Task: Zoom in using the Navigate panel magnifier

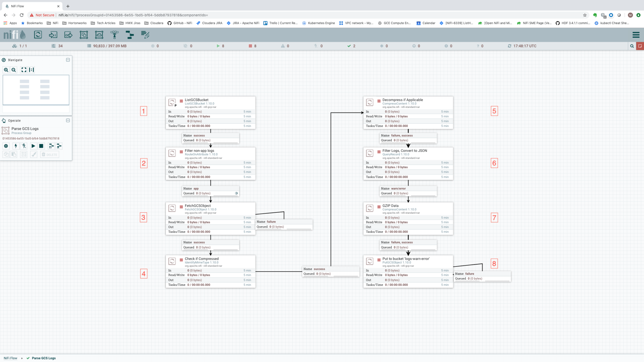Action: [6, 70]
